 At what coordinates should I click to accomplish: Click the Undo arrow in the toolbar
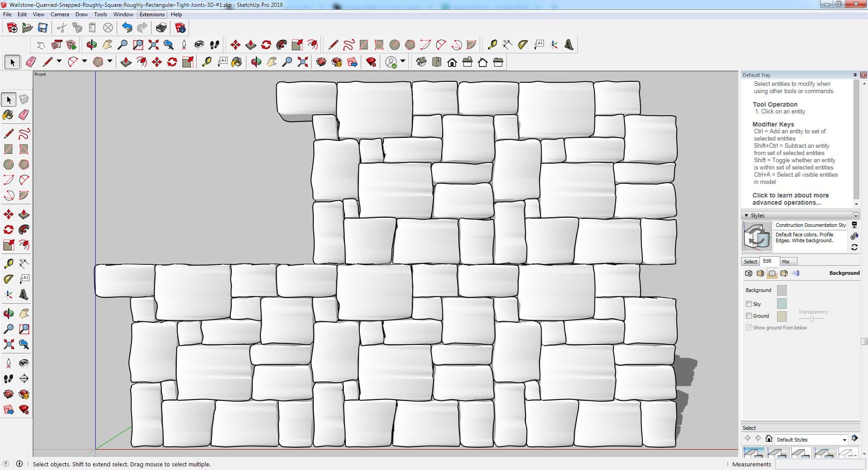pos(127,28)
